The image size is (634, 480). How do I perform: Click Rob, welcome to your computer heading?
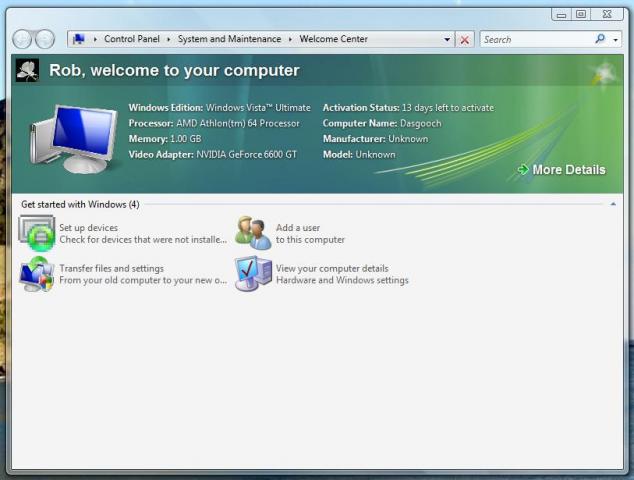(x=174, y=70)
